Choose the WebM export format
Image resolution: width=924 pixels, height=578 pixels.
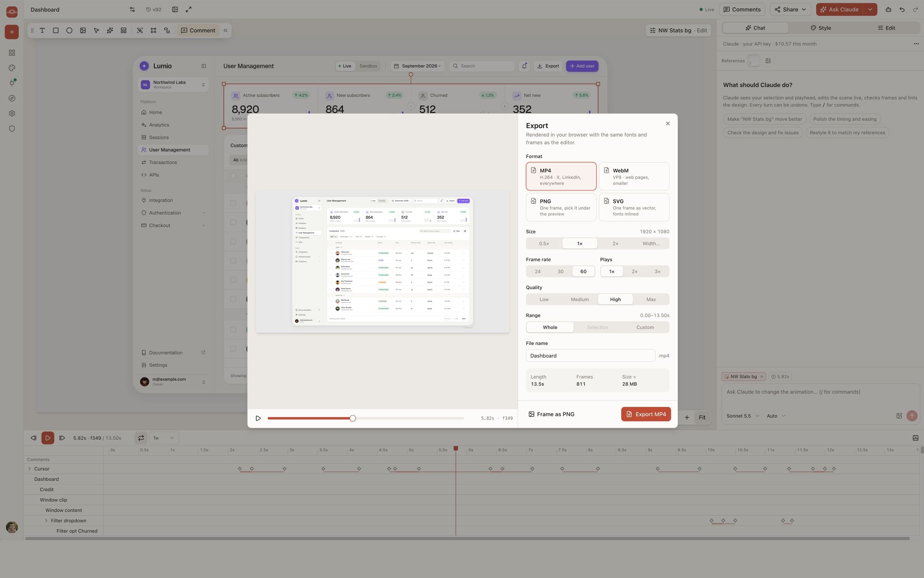click(634, 176)
